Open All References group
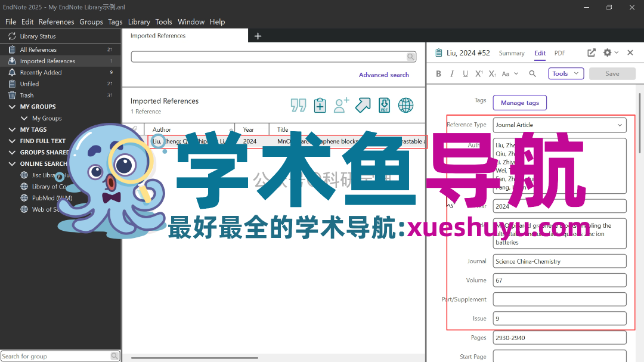 (61, 49)
